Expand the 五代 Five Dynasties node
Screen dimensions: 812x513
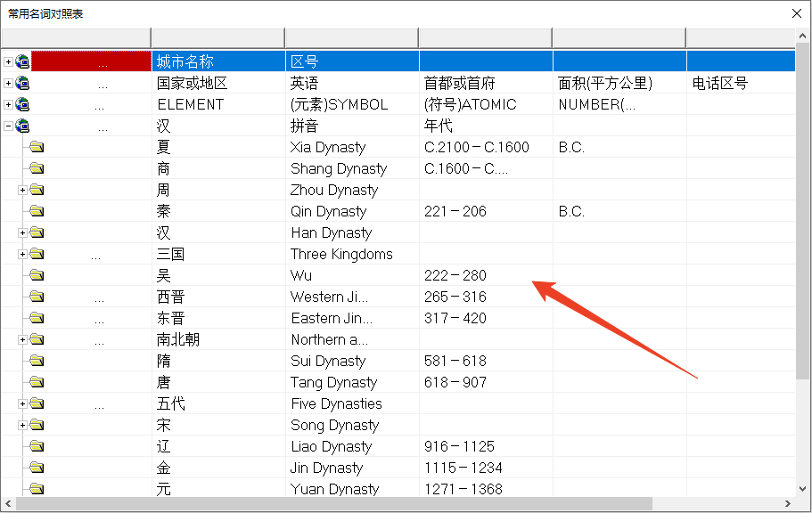21,403
